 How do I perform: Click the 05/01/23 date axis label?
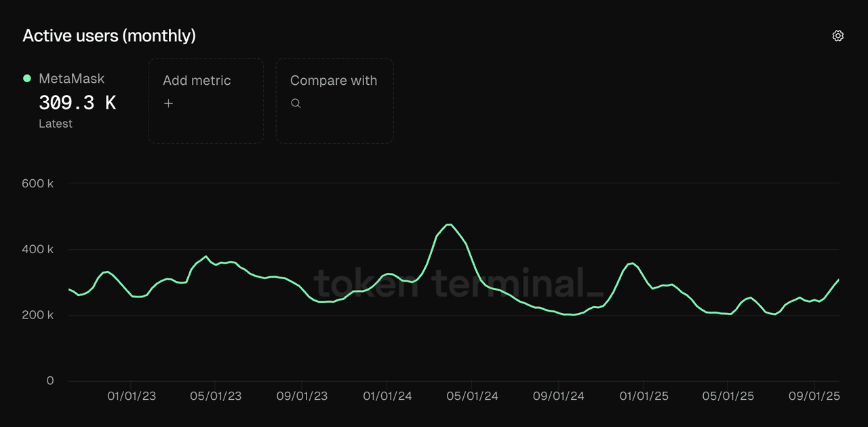pos(216,396)
